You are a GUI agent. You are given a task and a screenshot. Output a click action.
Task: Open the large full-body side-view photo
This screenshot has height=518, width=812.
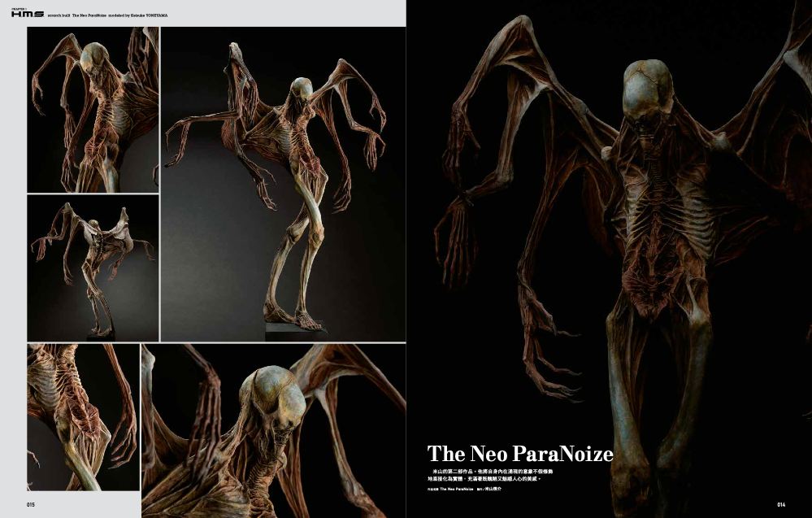click(x=283, y=184)
